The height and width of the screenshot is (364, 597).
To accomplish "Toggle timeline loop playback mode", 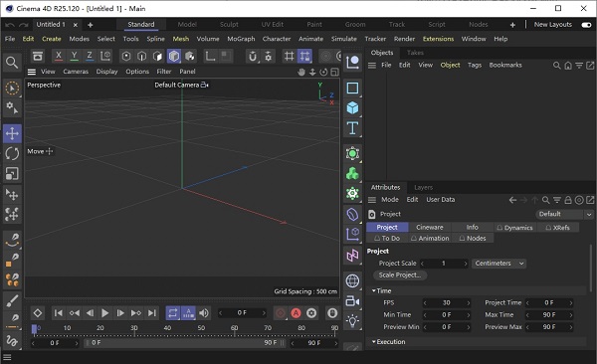I will click(x=173, y=313).
